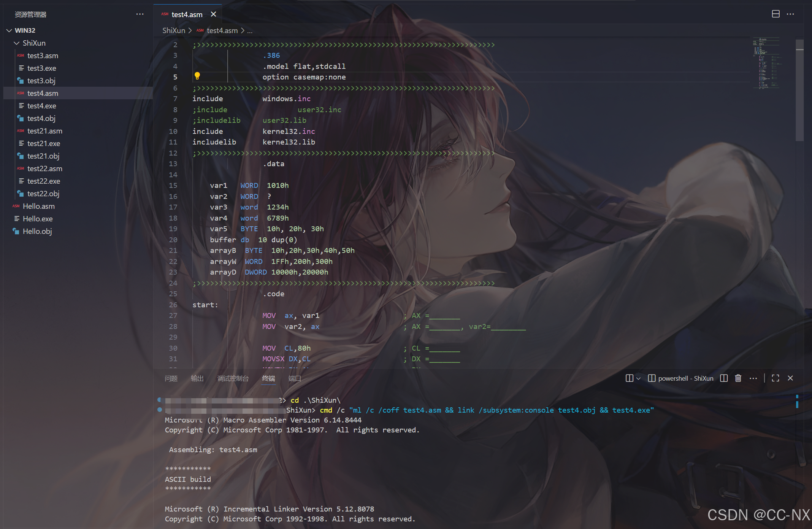The image size is (812, 529).
Task: Click test4.asm in the breadcrumb
Action: 222,30
